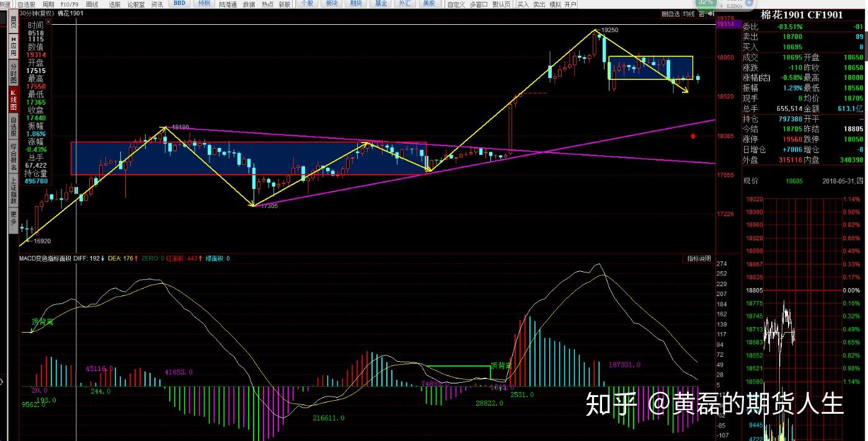Open 综合排名 from left sidebar
This screenshot has height=441, width=868.
coord(13,155)
